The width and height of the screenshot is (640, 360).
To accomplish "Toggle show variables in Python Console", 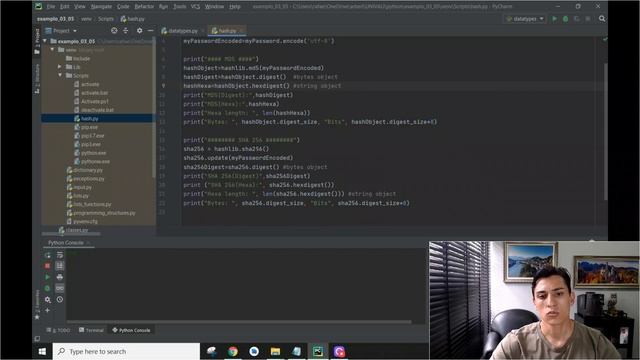I will pos(60,288).
